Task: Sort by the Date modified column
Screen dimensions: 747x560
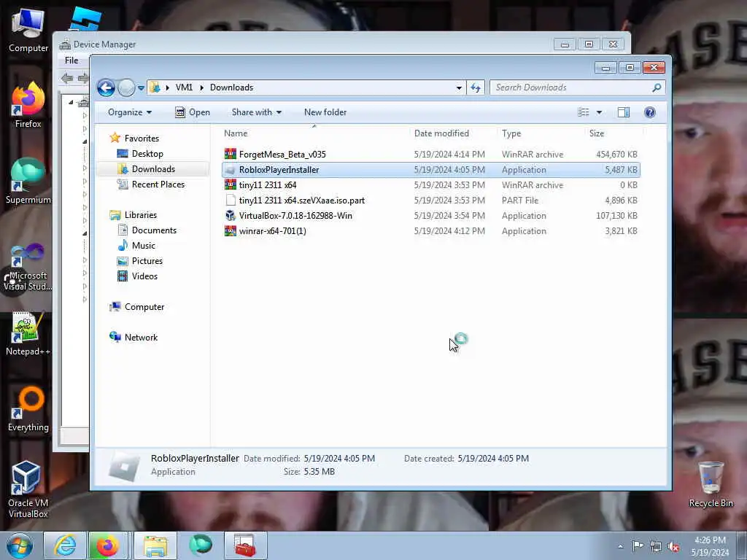Action: tap(454, 133)
